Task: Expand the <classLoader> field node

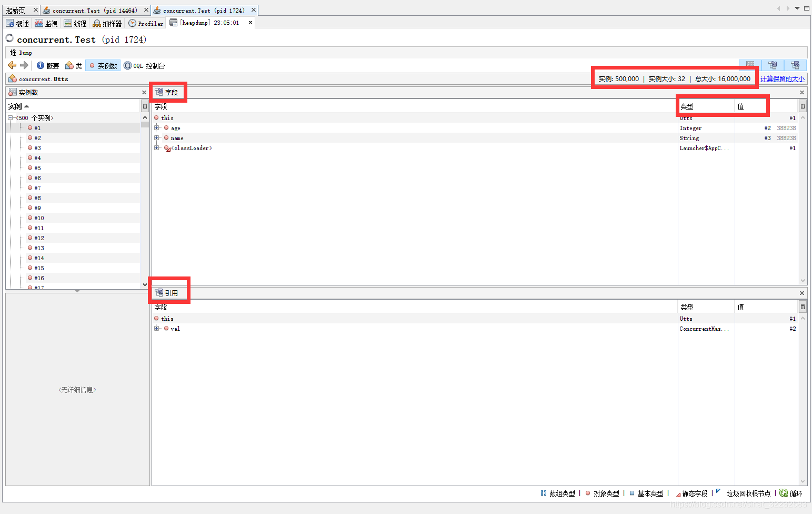Action: [x=156, y=148]
